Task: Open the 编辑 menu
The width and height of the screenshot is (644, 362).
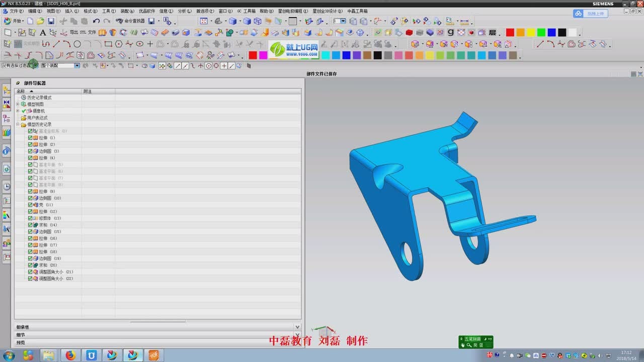Action: [x=35, y=11]
